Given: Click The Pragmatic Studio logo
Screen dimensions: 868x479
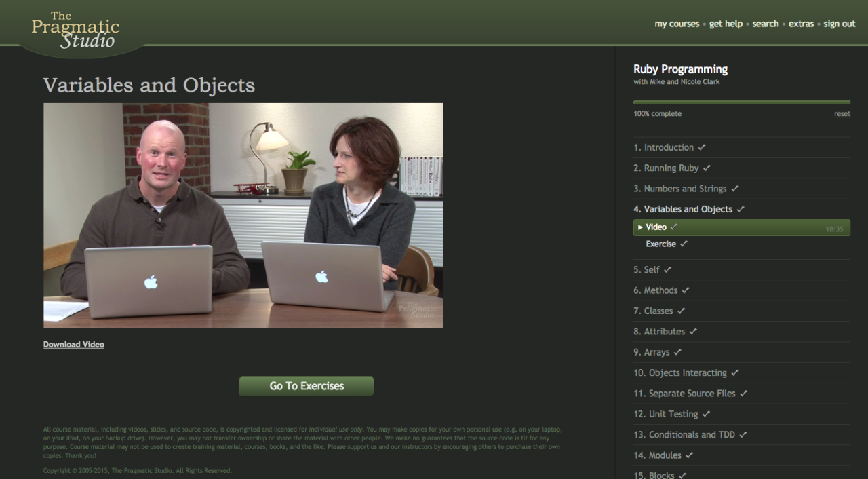Looking at the screenshot, I should (75, 31).
